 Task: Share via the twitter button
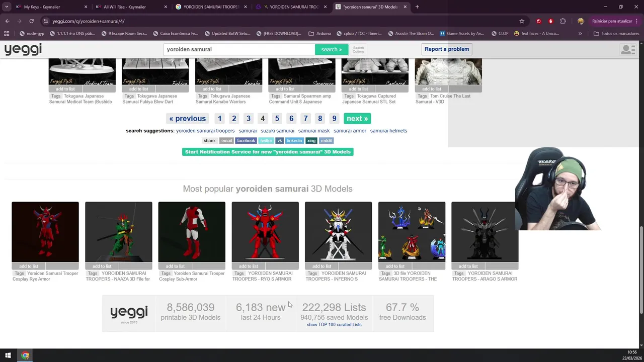point(266,141)
